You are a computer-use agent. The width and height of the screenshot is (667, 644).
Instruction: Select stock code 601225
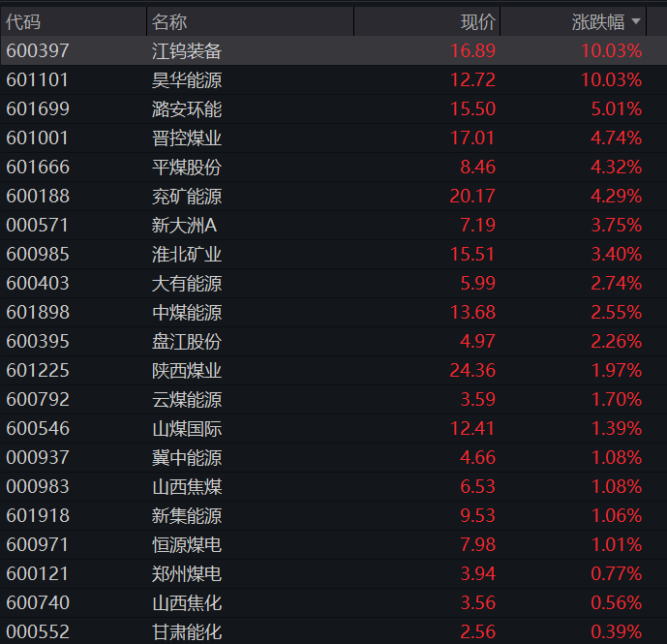coord(38,371)
